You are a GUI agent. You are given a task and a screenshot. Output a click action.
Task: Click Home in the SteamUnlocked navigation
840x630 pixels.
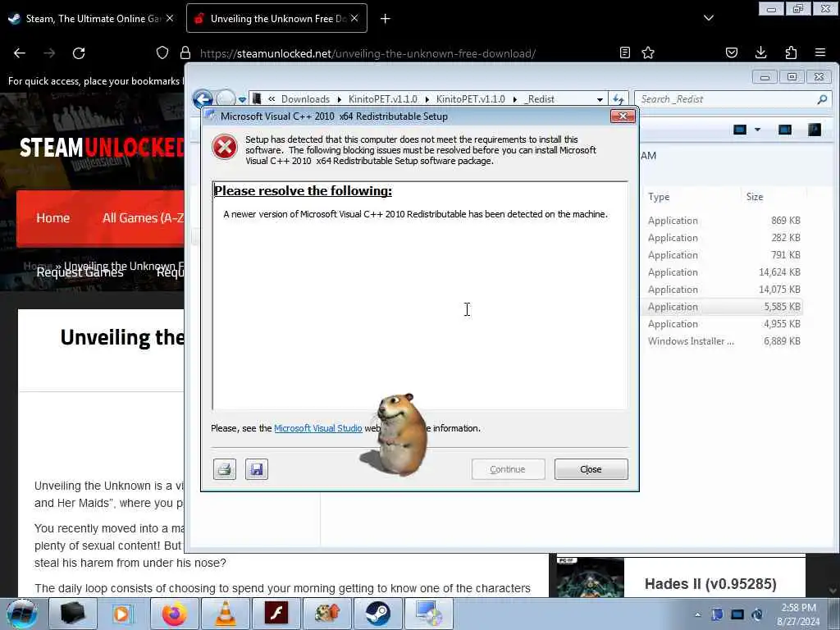pos(53,218)
